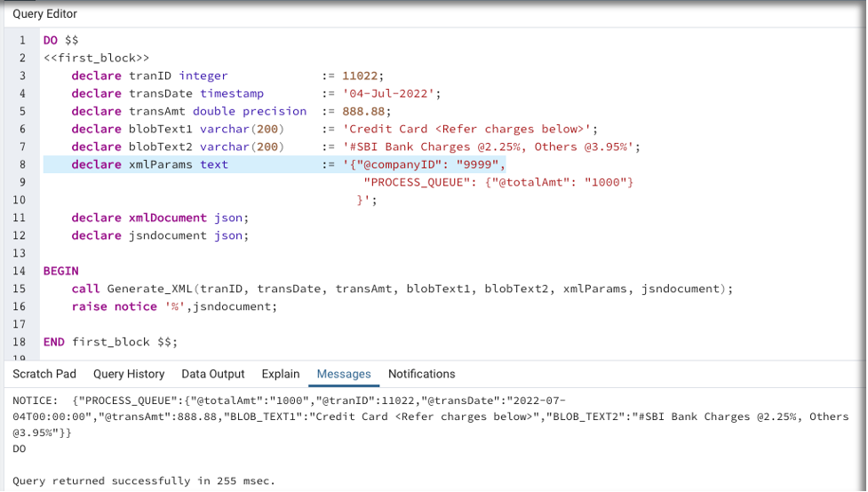Click the 'Credit Card <Refer charges below>' string
Screen dimensions: 868x492
(466, 129)
